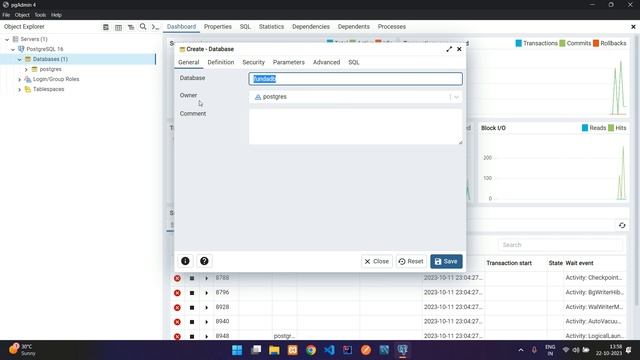
Task: Collapse the Servers (1) tree node
Action: (x=7, y=40)
